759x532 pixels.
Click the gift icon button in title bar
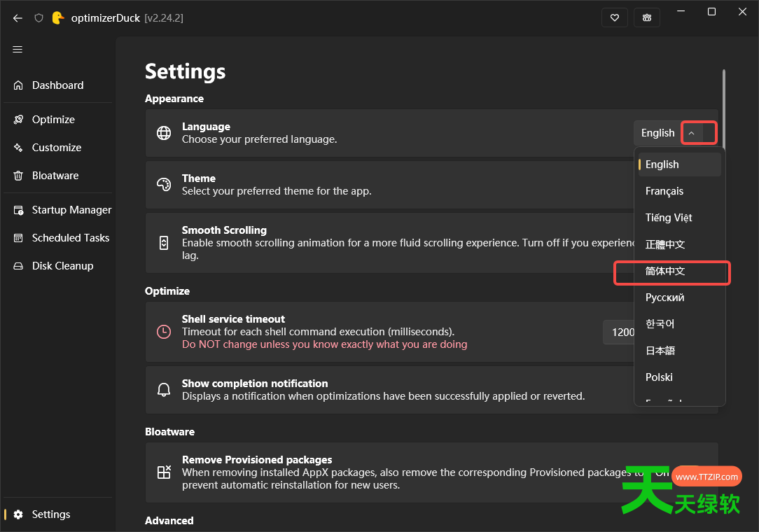pos(647,18)
